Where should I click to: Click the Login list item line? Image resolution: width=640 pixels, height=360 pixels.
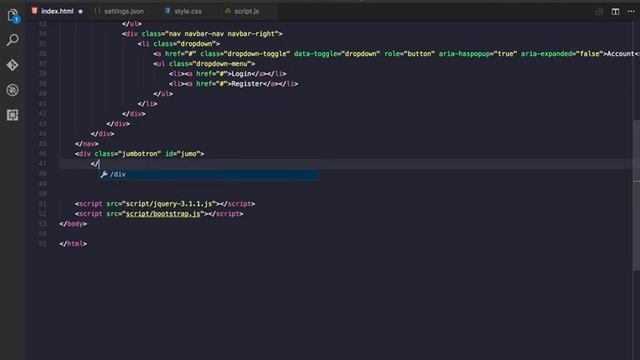(227, 74)
